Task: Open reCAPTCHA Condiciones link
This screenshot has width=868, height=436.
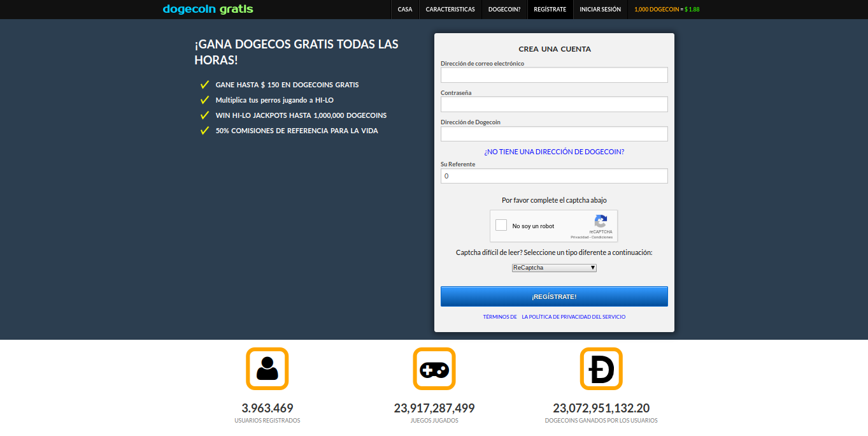Action: (x=602, y=237)
